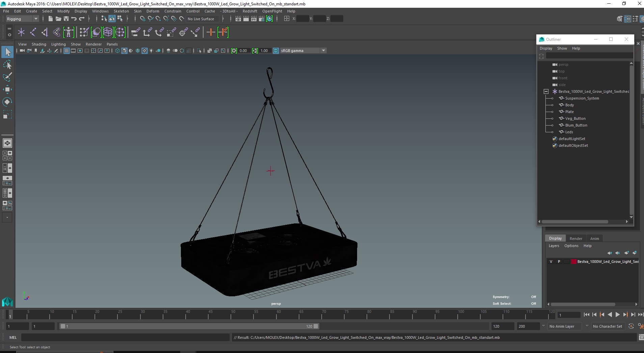Viewport: 644px width, 353px height.
Task: Play animation forwards
Action: (x=618, y=315)
